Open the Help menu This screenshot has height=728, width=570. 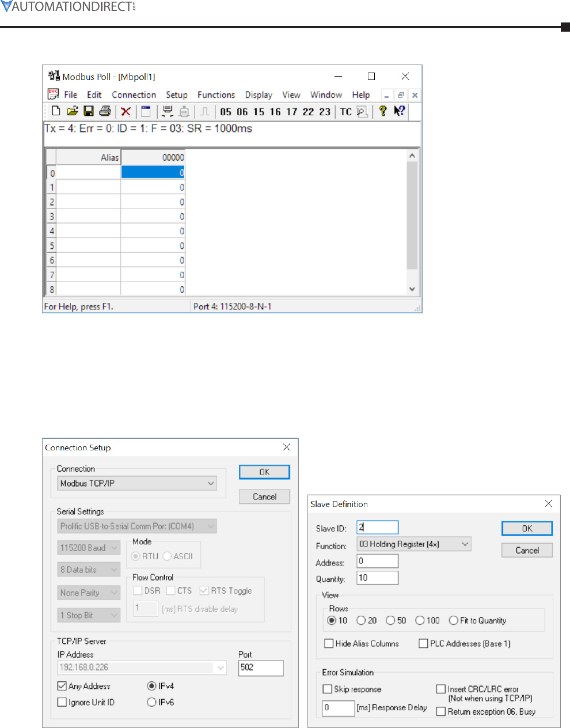pyautogui.click(x=361, y=94)
